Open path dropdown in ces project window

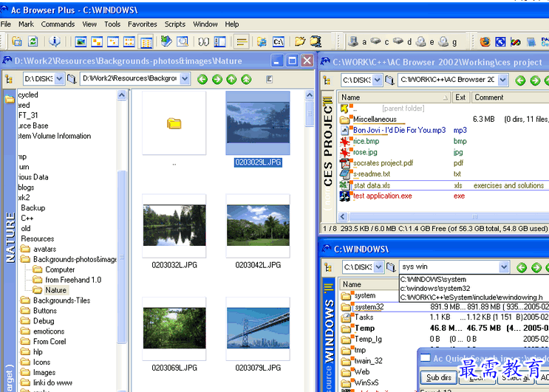[x=502, y=80]
